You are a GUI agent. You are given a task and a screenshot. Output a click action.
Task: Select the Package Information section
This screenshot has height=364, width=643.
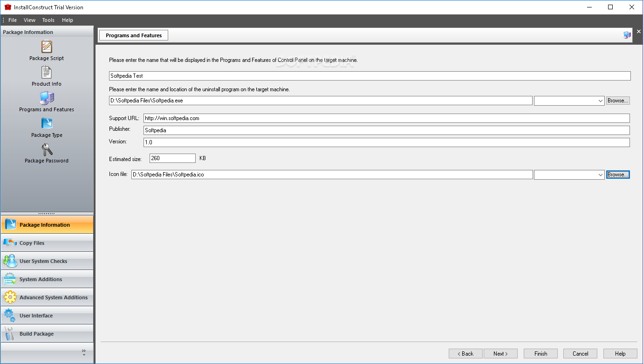(47, 225)
